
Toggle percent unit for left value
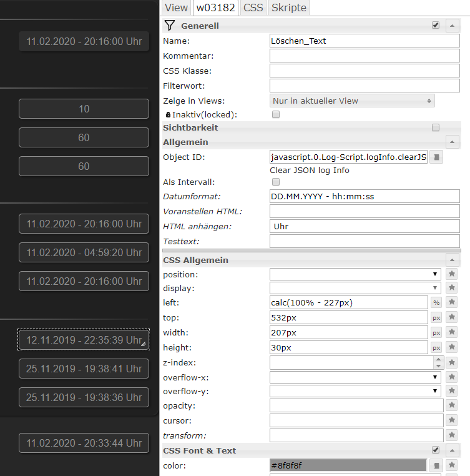(x=436, y=302)
